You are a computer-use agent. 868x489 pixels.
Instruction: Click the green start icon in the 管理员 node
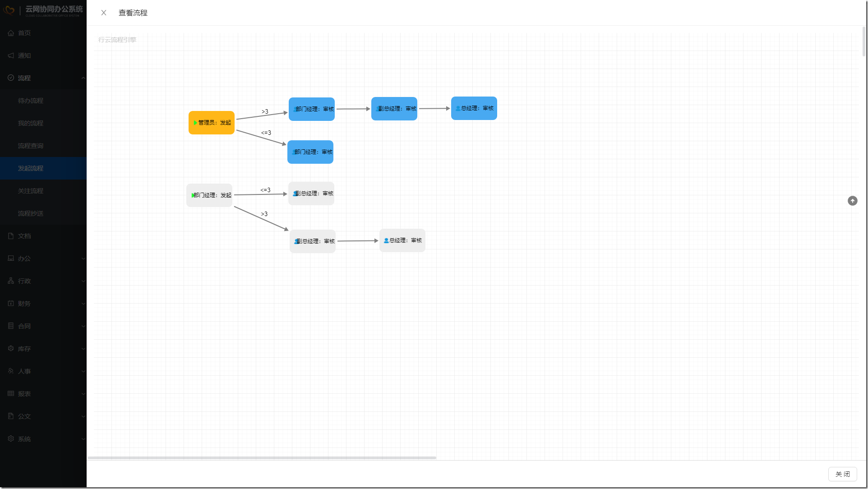195,123
